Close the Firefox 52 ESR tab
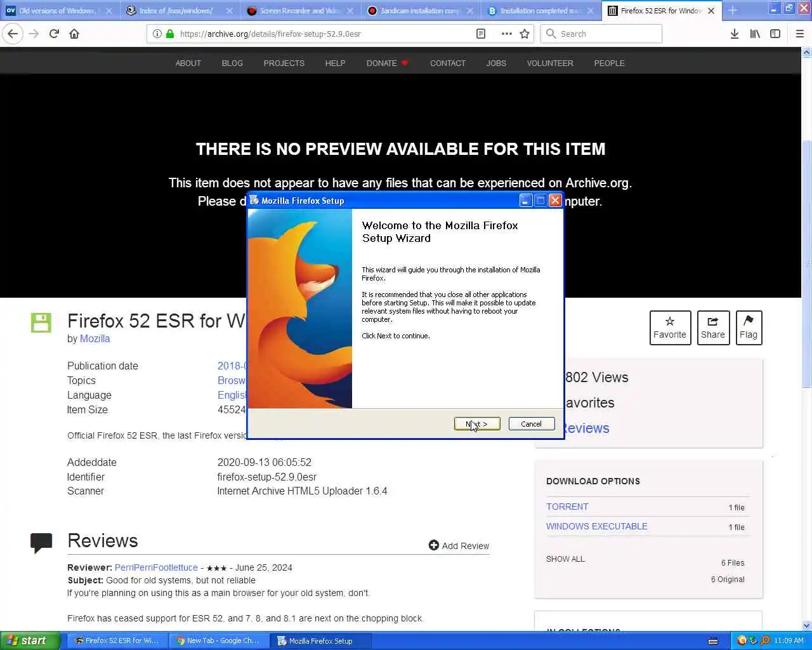The height and width of the screenshot is (650, 812). click(x=711, y=11)
